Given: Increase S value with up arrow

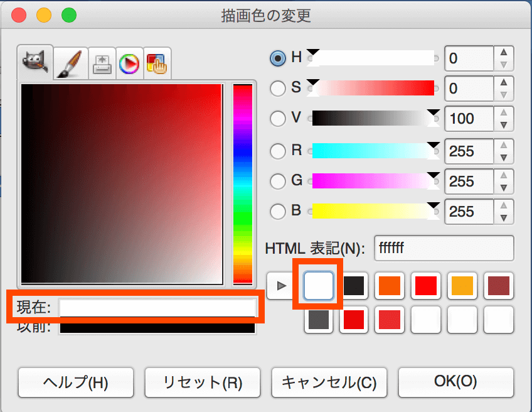Looking at the screenshot, I should click(504, 82).
